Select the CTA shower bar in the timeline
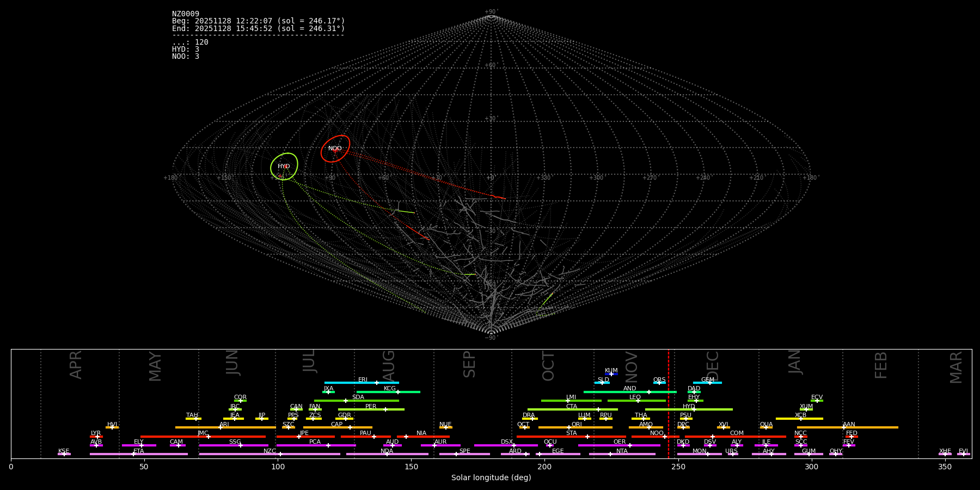980x490 pixels. (x=573, y=409)
